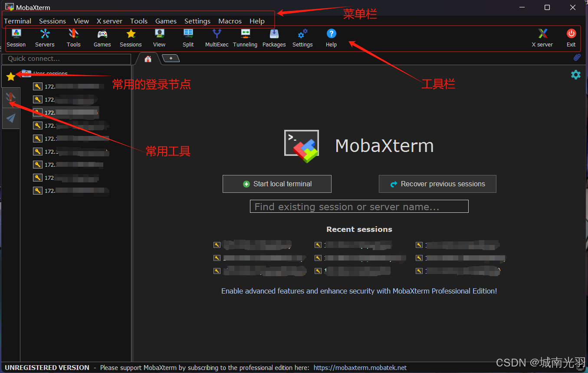Screen dimensions: 588x373
Task: Open the X server menu
Action: [x=109, y=21]
